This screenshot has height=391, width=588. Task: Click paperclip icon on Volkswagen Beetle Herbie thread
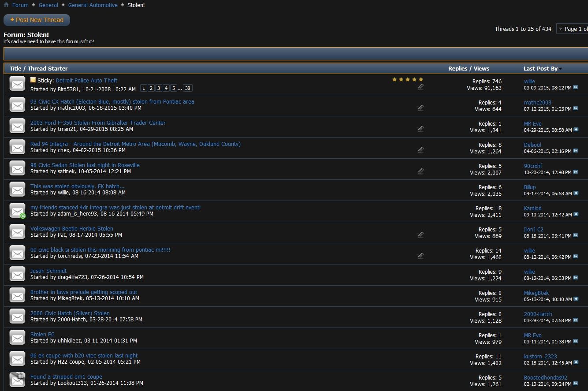(421, 235)
